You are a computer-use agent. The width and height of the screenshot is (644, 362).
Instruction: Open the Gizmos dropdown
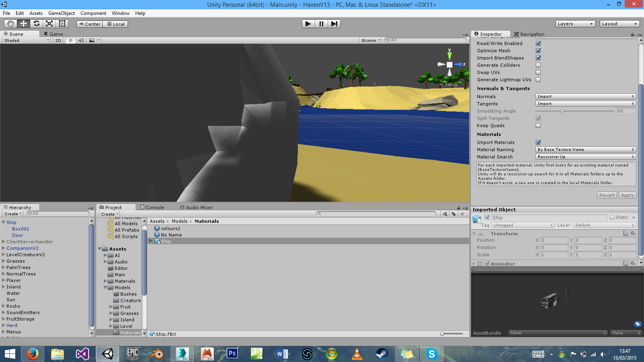[x=371, y=40]
